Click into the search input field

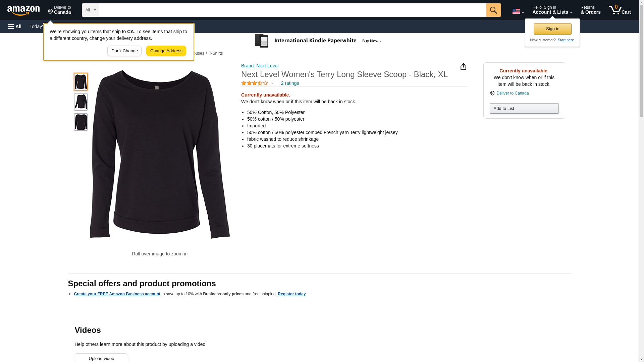coord(292,10)
